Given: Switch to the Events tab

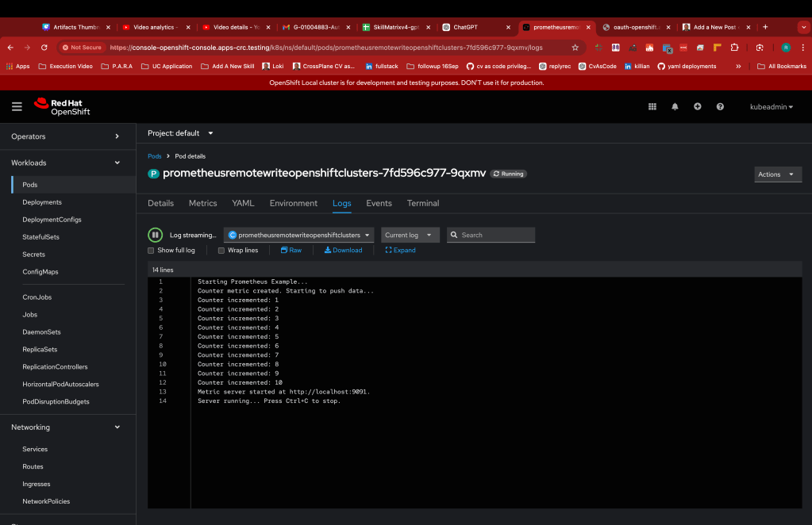Looking at the screenshot, I should pos(379,203).
